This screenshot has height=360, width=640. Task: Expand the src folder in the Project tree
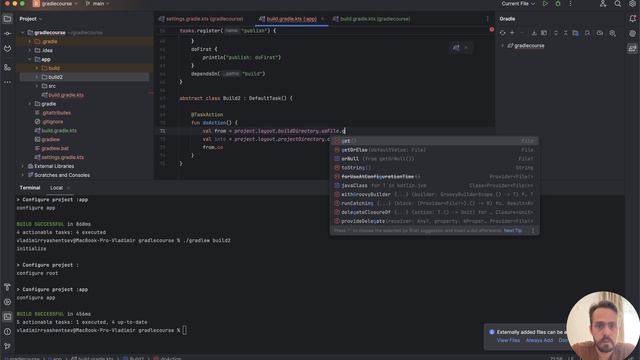pyautogui.click(x=37, y=86)
